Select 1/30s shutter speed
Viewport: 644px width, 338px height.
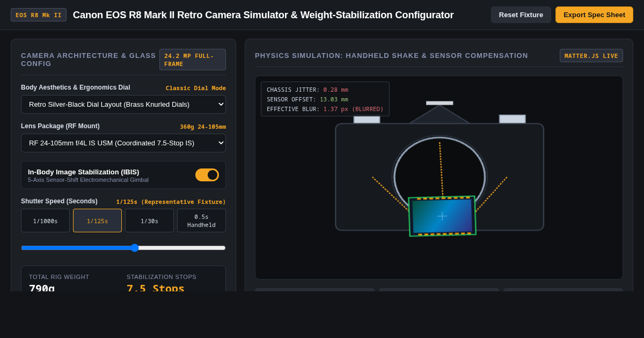(149, 221)
